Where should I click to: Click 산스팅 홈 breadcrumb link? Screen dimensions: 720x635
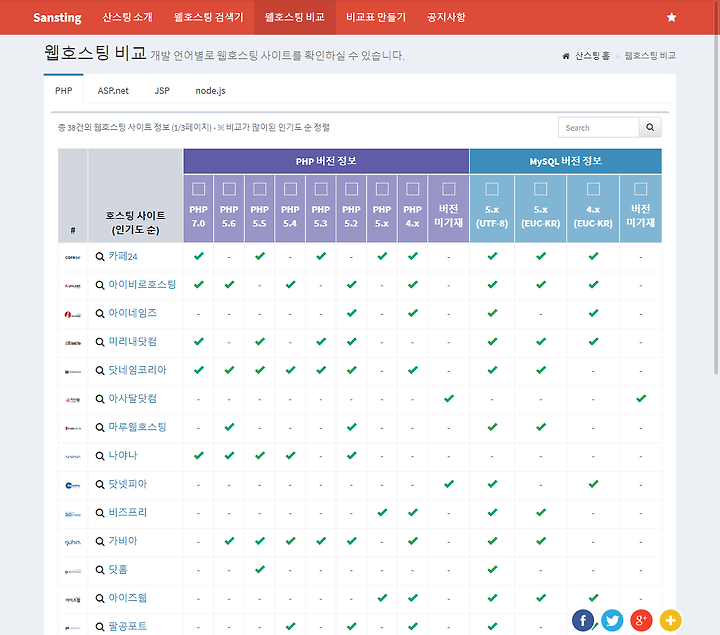pos(592,56)
